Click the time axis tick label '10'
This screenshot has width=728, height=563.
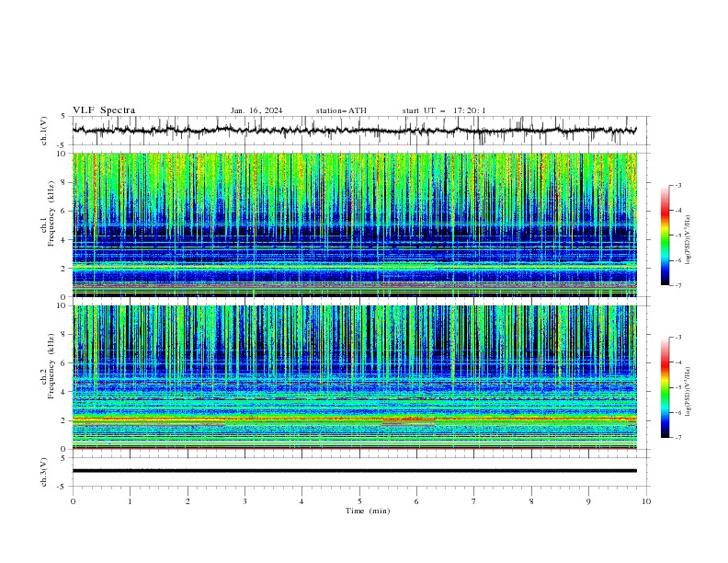pyautogui.click(x=646, y=501)
